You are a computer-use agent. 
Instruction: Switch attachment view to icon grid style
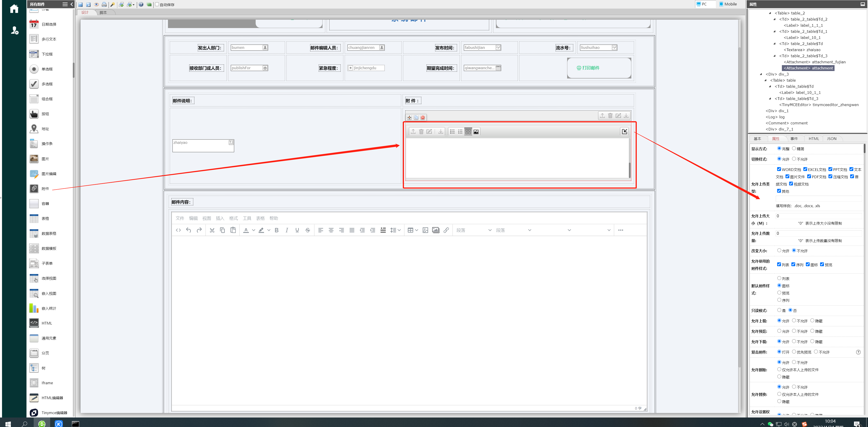click(x=468, y=131)
